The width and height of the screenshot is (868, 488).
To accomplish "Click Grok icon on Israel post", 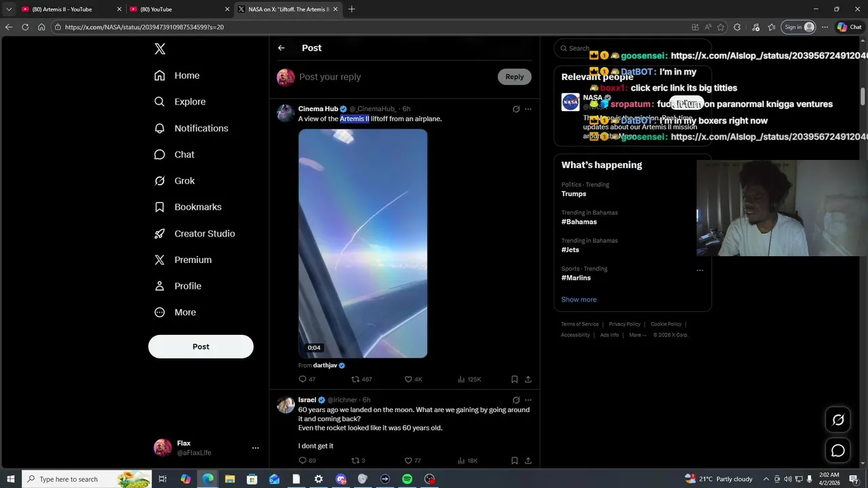I will tap(516, 400).
